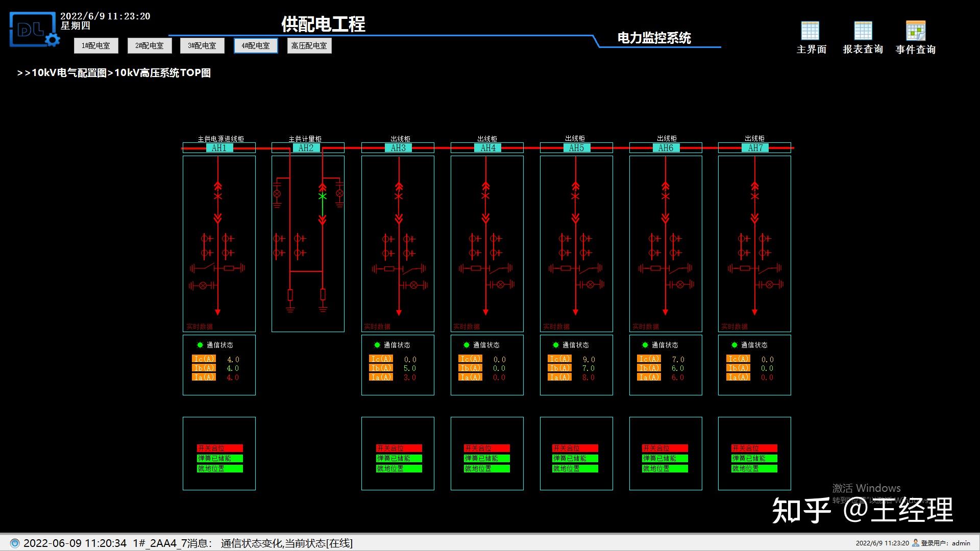Click the AH1 通信状态 green indicator
The width and height of the screenshot is (980, 551).
pos(200,345)
